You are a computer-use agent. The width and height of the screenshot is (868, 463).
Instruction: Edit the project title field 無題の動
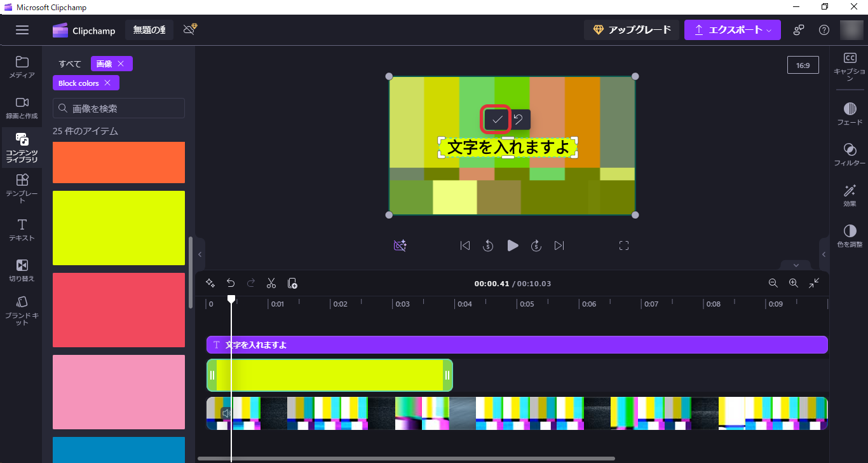coord(149,30)
